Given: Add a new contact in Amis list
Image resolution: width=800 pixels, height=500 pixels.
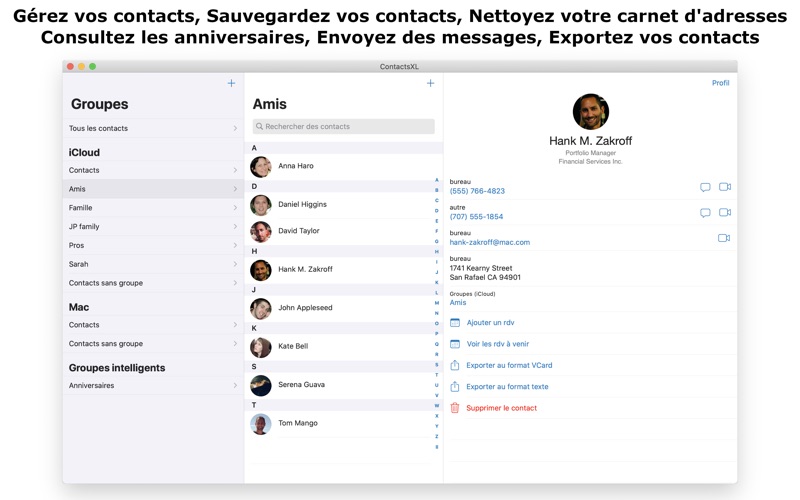Looking at the screenshot, I should click(430, 83).
